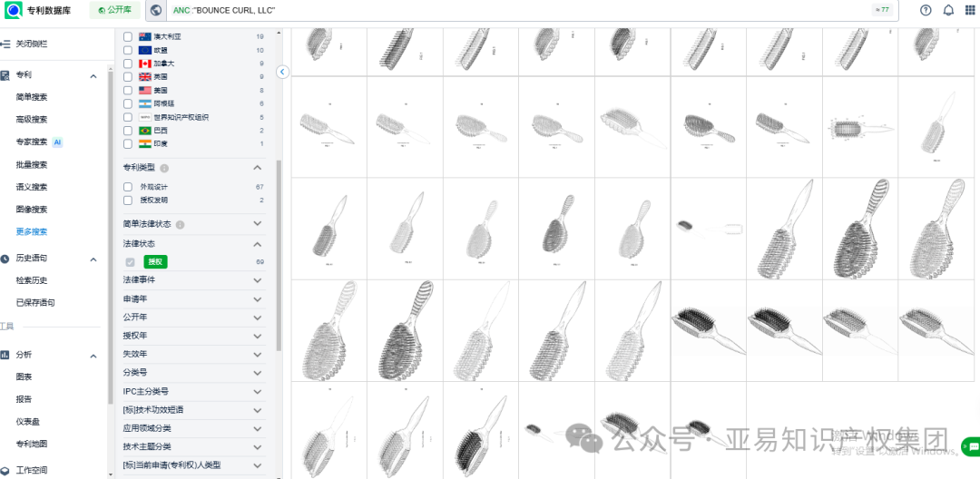Click the 公开库 button
The height and width of the screenshot is (479, 980).
114,10
